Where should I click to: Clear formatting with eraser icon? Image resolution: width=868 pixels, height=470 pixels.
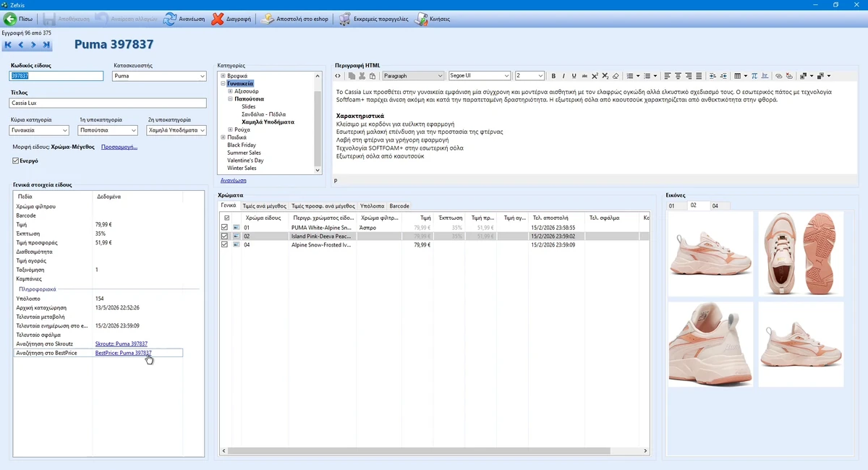coord(616,76)
